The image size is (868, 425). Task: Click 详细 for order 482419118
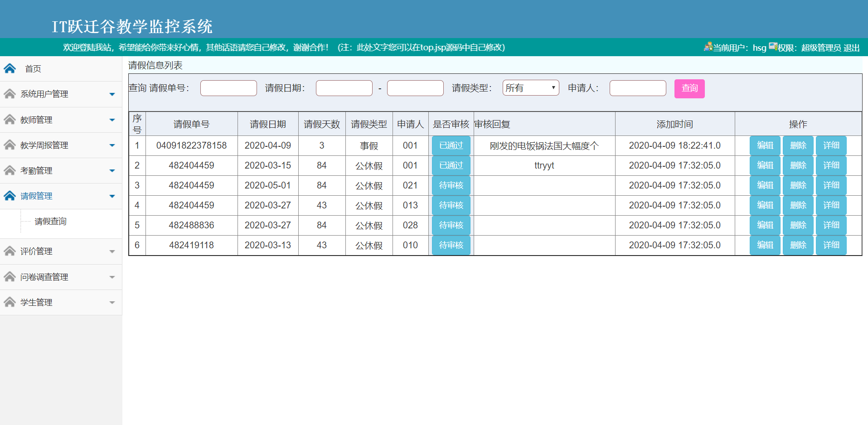pyautogui.click(x=831, y=245)
